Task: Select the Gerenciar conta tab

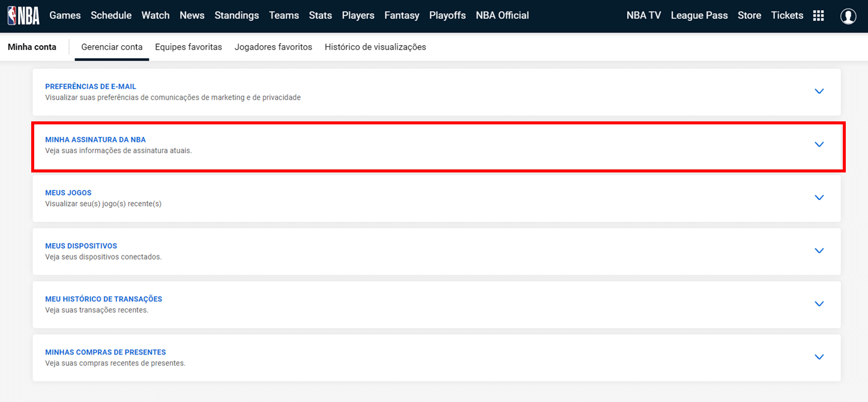Action: 112,47
